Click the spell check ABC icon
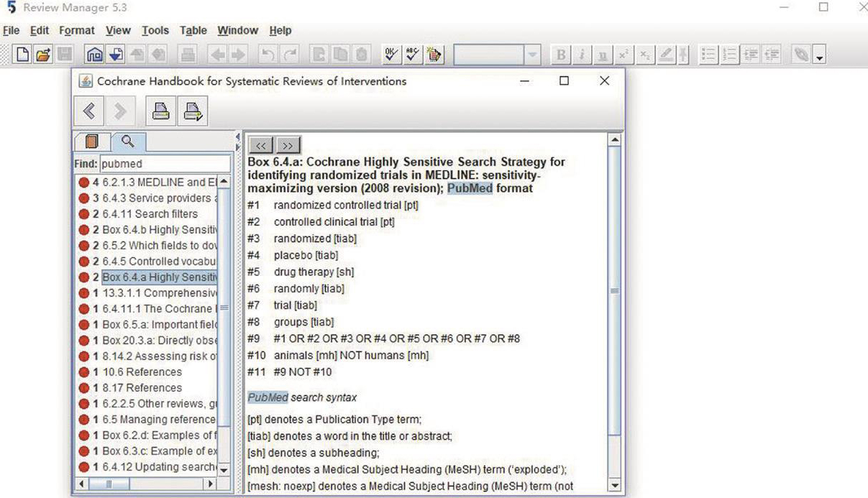Image resolution: width=868 pixels, height=498 pixels. tap(413, 55)
